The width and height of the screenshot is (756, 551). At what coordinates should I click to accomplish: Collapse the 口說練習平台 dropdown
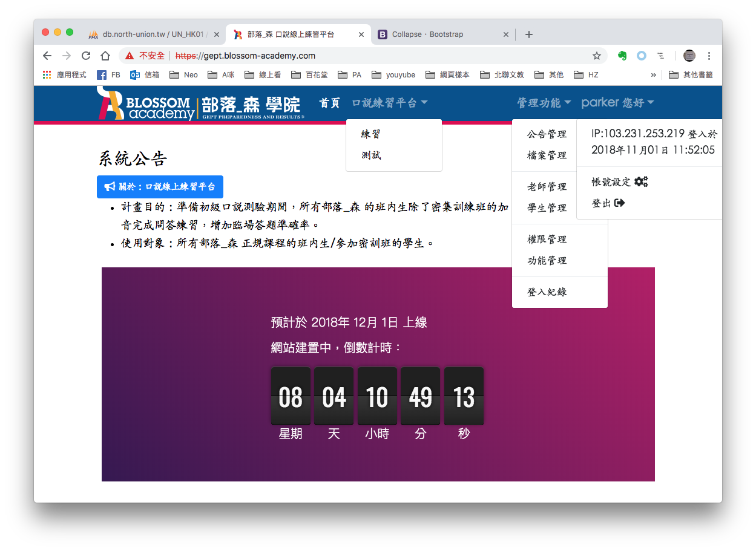(x=389, y=103)
